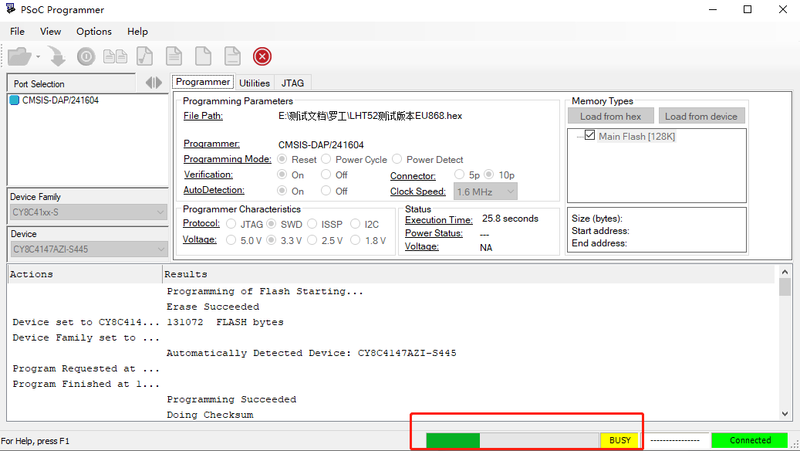The width and height of the screenshot is (800, 451).
Task: Set voltage to 3.3 V
Action: click(x=271, y=240)
